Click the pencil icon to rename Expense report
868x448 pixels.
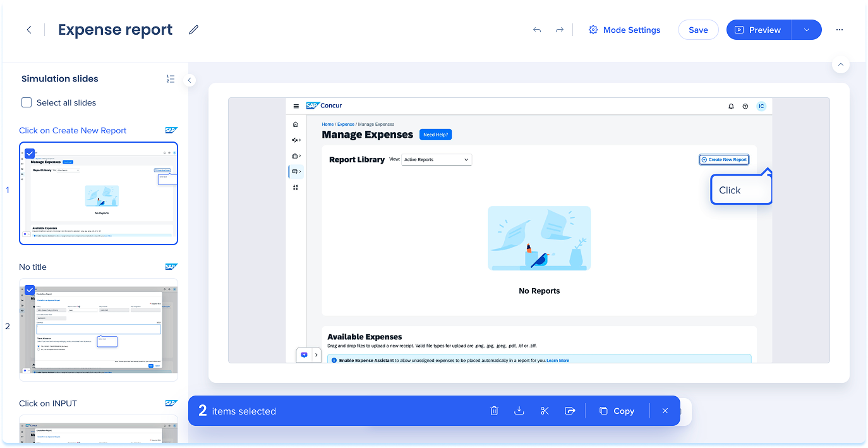pyautogui.click(x=193, y=30)
